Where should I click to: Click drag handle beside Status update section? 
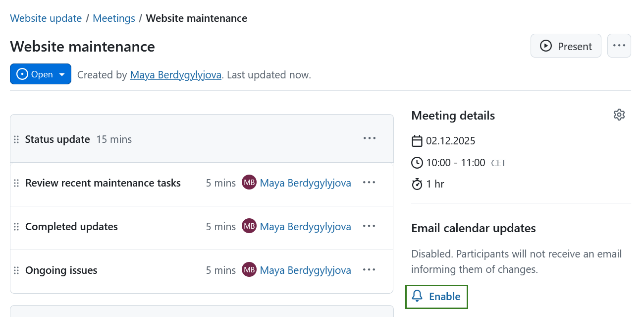pyautogui.click(x=16, y=139)
